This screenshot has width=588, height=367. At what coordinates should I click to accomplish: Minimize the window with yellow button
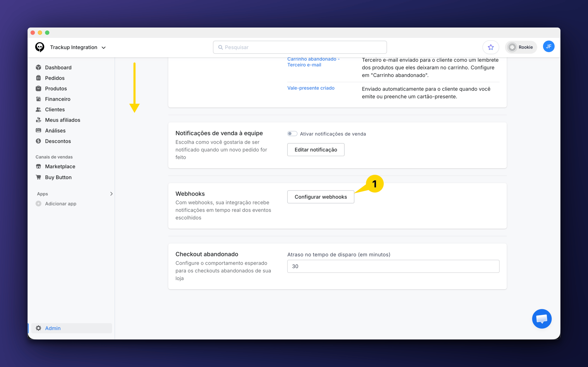tap(40, 33)
